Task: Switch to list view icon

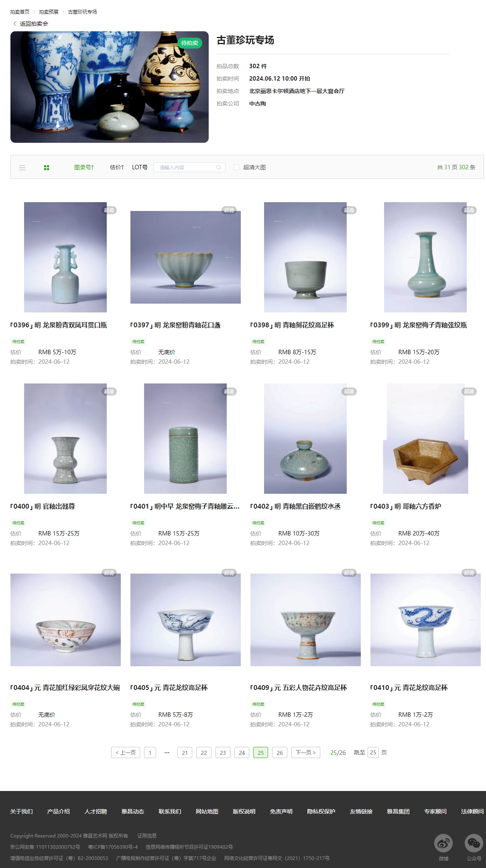Action: (x=22, y=168)
